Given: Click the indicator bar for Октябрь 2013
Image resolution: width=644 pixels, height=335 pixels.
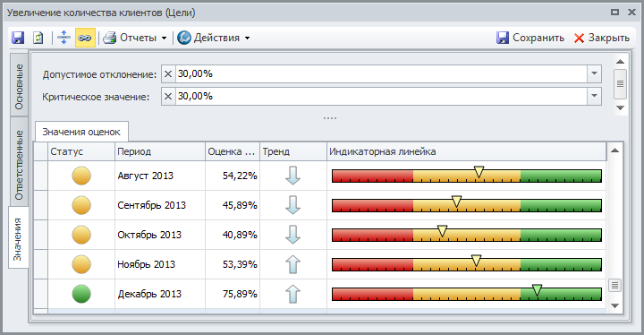Looking at the screenshot, I should pos(467,235).
